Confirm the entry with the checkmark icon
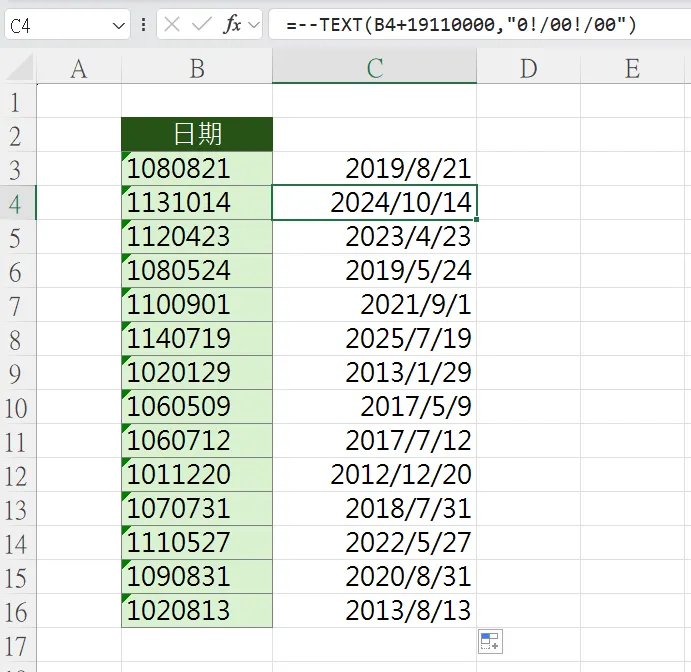Screen dimensions: 691x672 [x=202, y=25]
